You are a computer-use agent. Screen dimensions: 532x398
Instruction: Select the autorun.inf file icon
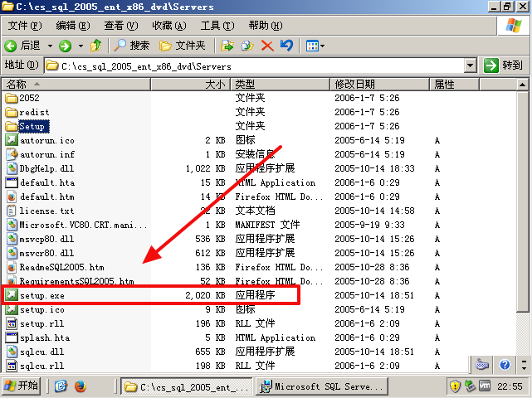pyautogui.click(x=11, y=154)
